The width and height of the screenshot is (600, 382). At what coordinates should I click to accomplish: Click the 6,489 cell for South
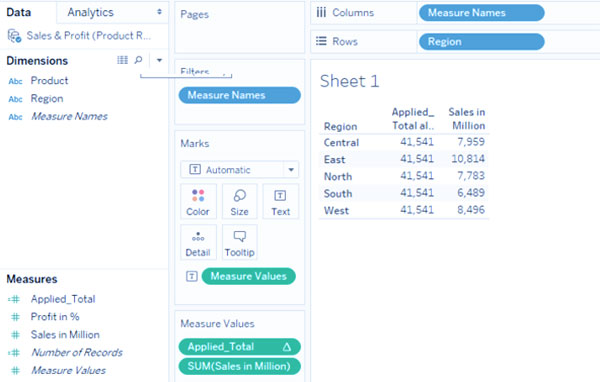pos(471,193)
